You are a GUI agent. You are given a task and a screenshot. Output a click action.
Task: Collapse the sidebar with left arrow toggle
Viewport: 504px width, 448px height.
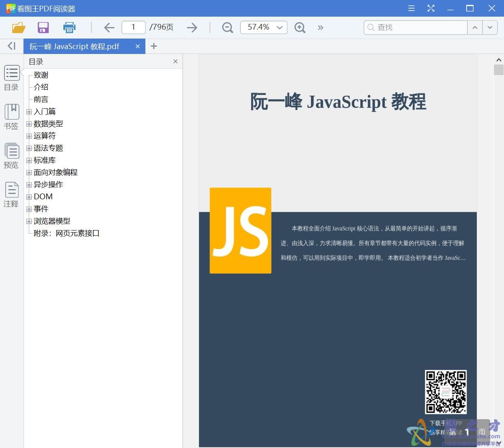point(11,46)
